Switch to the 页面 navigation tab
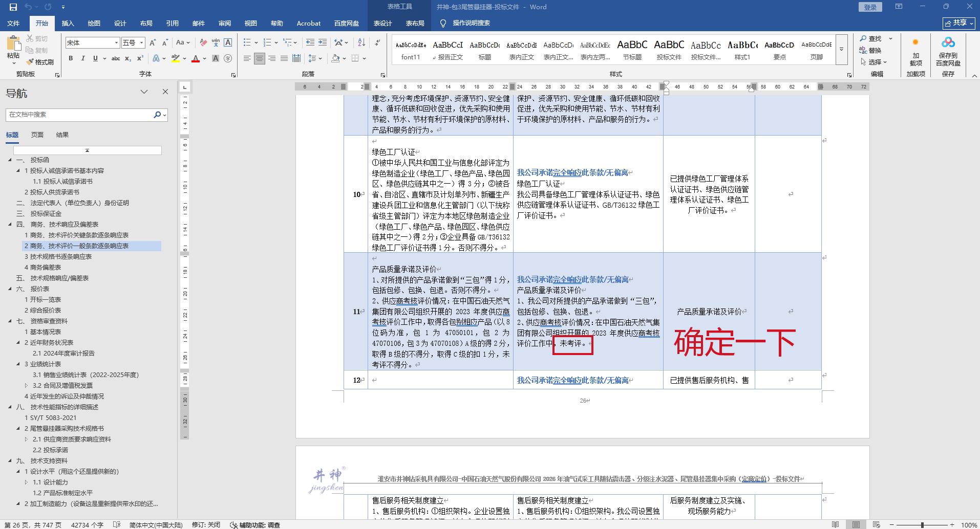Screen dimensions: 980x529 (x=37, y=135)
